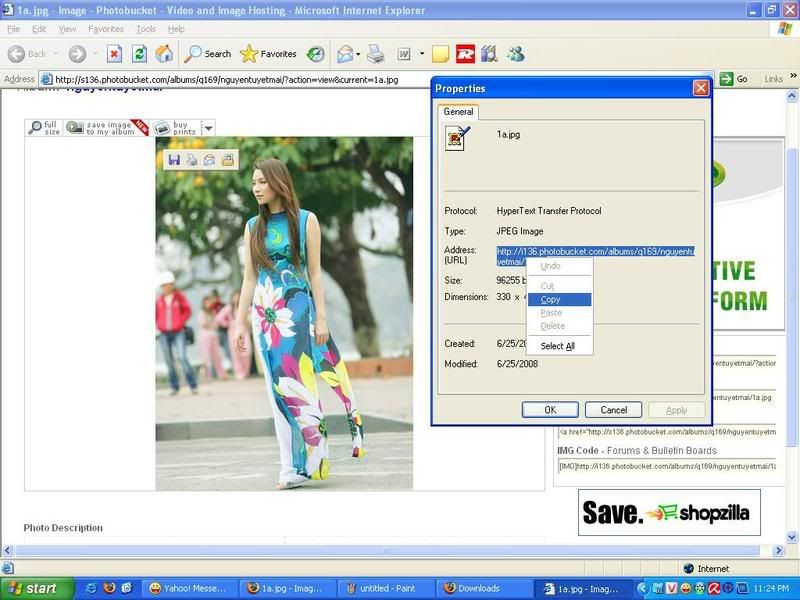Open the History clock icon
This screenshot has width=800, height=600.
coord(316,54)
